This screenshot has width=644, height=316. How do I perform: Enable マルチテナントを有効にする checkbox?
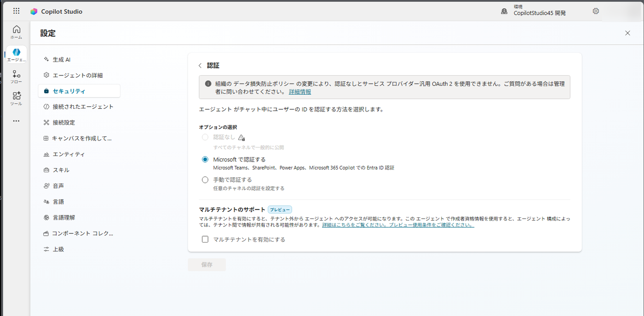coord(205,239)
